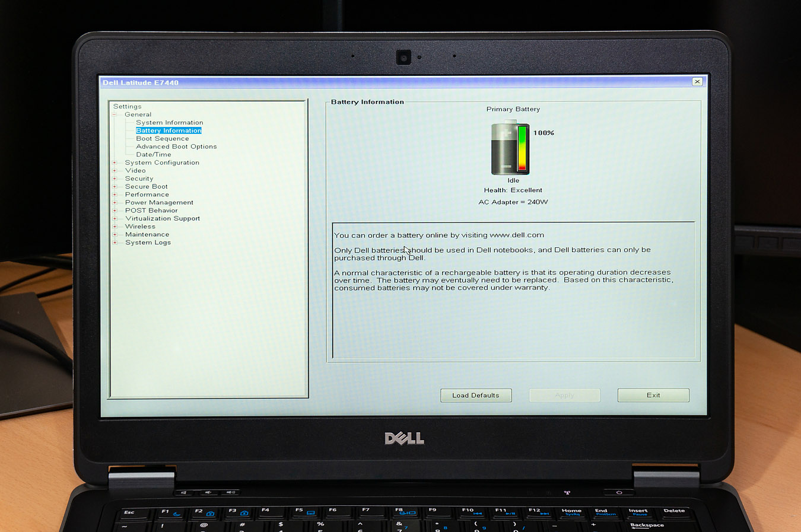Expand the System Configuration node
Image resolution: width=801 pixels, height=532 pixels.
pos(115,163)
